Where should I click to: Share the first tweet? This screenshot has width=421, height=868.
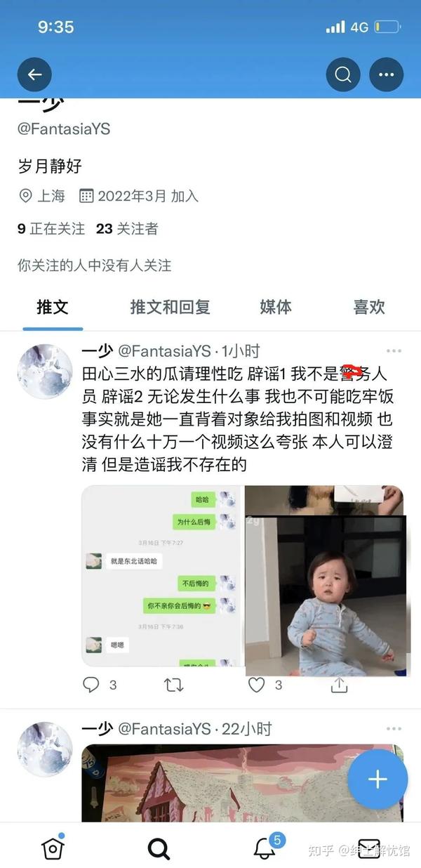tap(340, 684)
